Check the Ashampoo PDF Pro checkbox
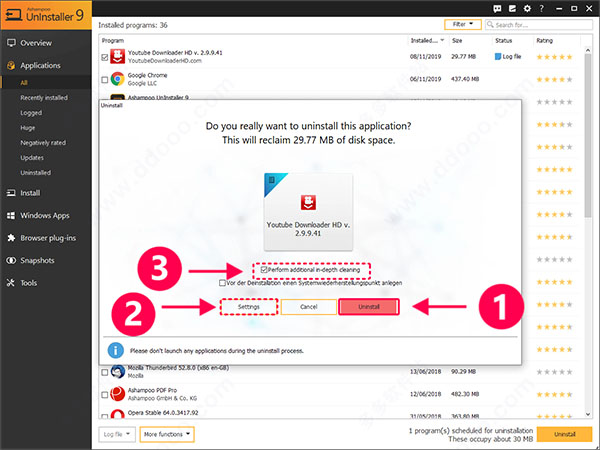The height and width of the screenshot is (450, 600). click(104, 395)
